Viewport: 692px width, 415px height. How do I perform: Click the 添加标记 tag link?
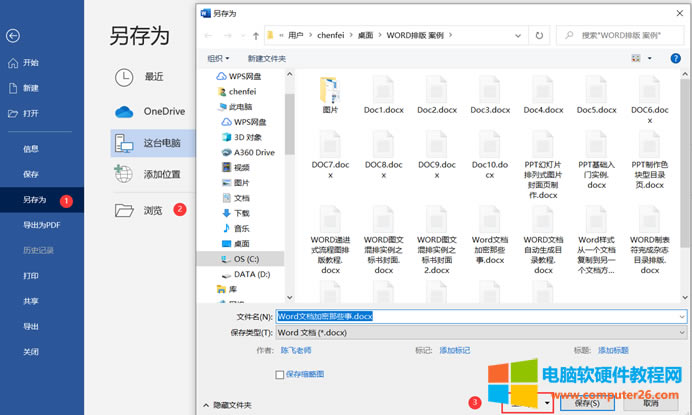click(457, 351)
